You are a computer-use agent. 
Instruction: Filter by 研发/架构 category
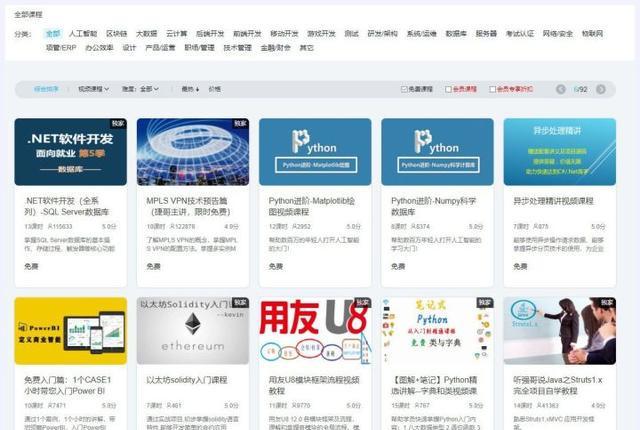(x=382, y=33)
